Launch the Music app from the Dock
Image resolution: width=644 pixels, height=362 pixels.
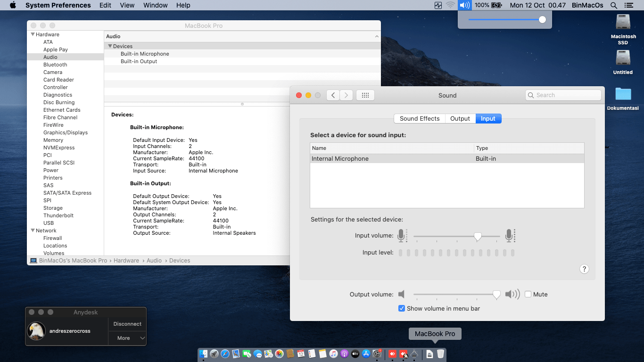[333, 354]
